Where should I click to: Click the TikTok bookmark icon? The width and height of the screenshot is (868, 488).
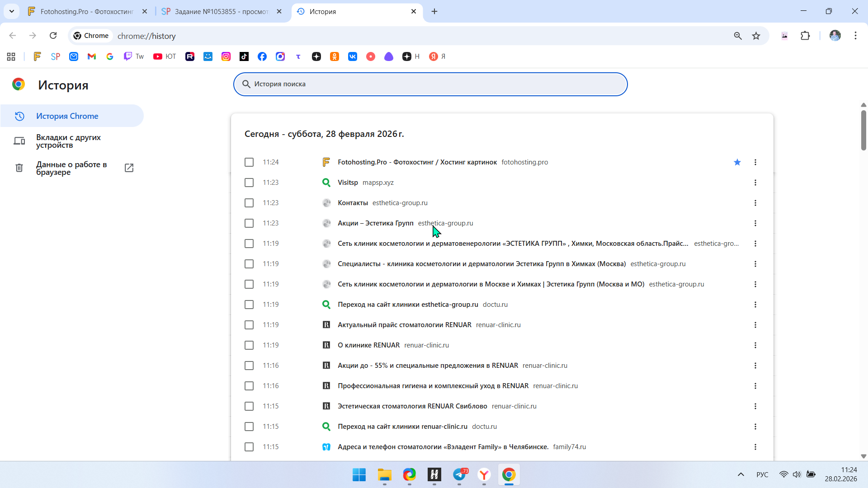pyautogui.click(x=244, y=56)
